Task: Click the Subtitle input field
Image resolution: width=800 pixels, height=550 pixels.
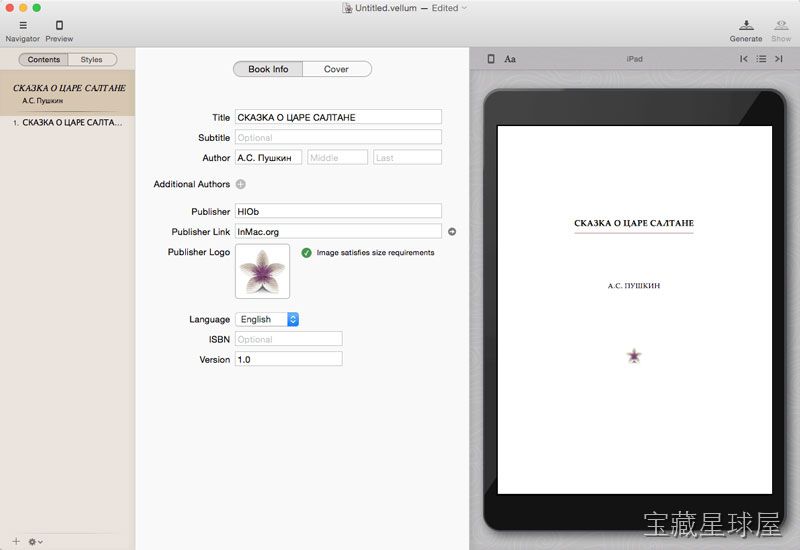Action: pyautogui.click(x=338, y=137)
